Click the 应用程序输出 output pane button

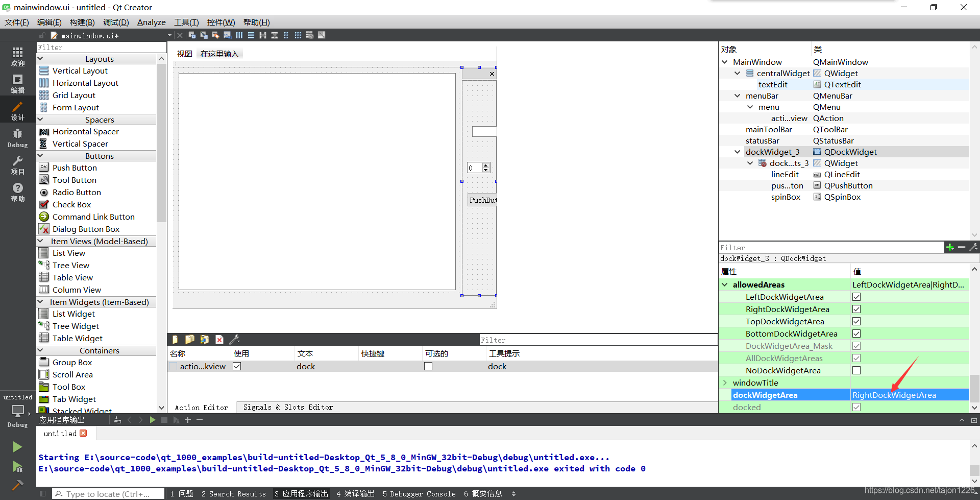click(x=301, y=493)
